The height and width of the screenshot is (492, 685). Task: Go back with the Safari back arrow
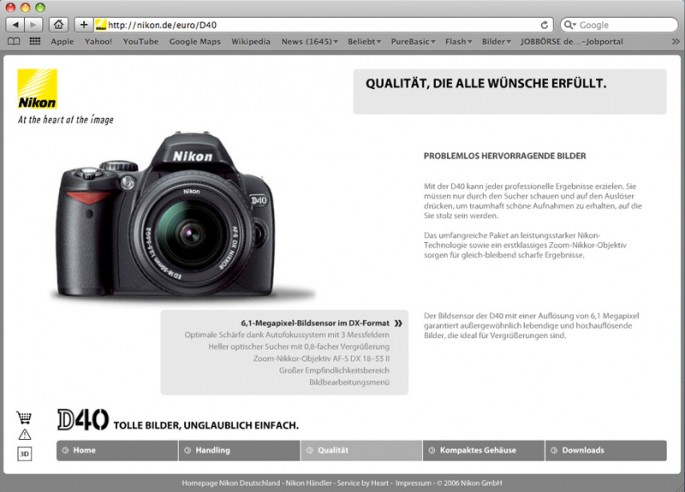[15, 25]
